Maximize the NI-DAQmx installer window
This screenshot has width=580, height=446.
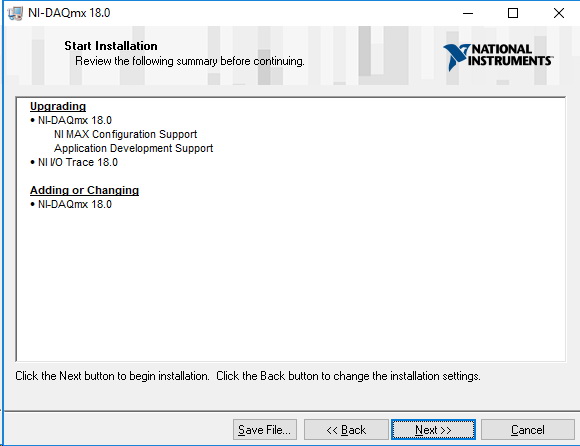pyautogui.click(x=513, y=13)
